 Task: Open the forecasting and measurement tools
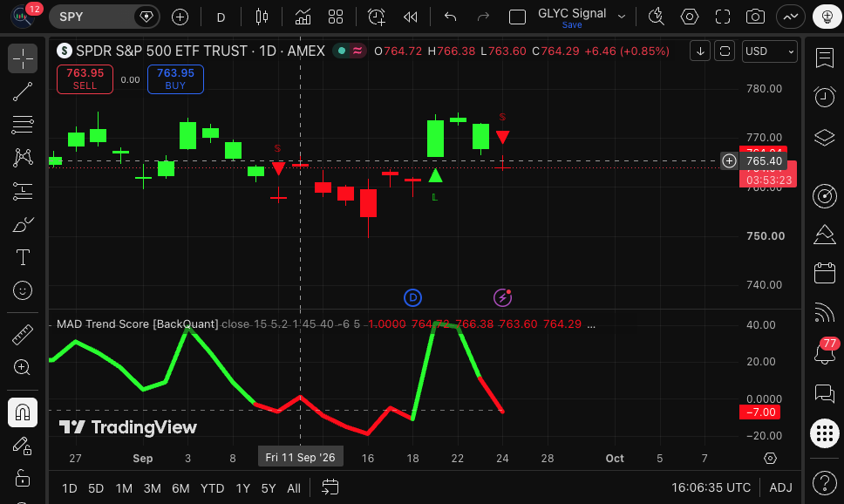(23, 191)
